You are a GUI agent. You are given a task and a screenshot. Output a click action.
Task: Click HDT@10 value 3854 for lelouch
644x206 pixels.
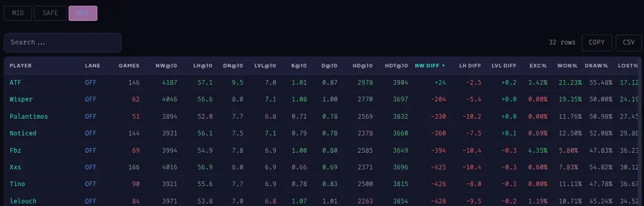(x=400, y=201)
